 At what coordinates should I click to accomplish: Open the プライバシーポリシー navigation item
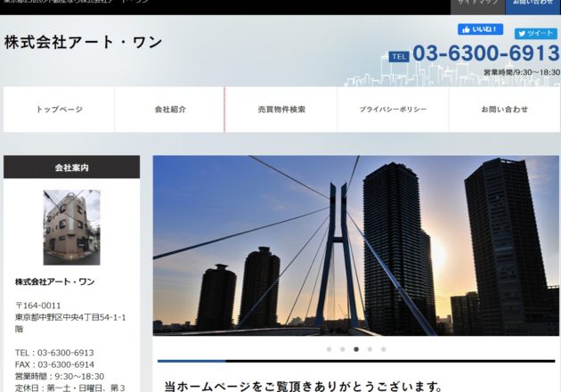393,110
